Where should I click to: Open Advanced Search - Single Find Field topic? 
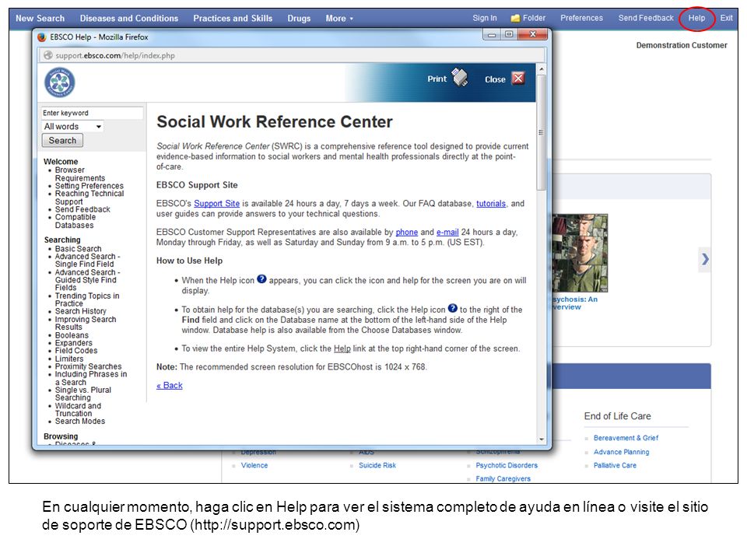pos(87,260)
